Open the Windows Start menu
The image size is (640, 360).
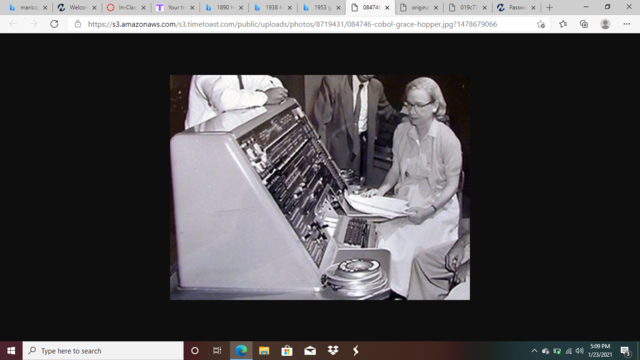pos(11,351)
